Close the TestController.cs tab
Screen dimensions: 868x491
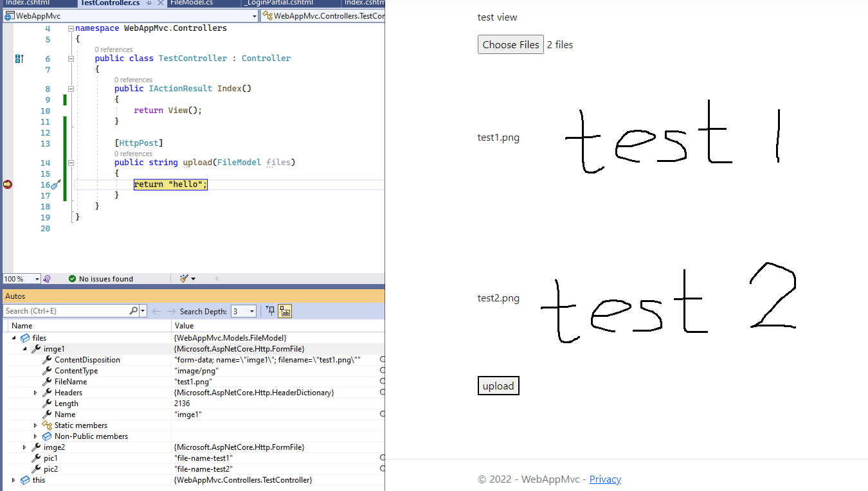(161, 3)
